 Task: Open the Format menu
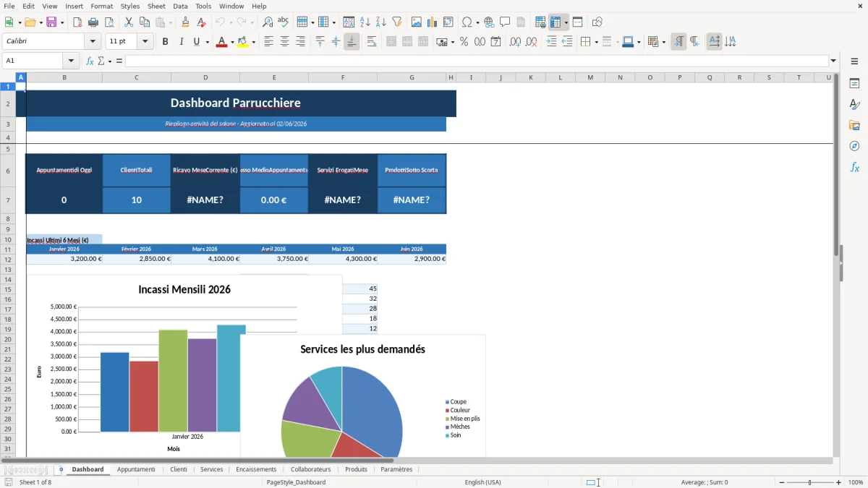click(101, 6)
